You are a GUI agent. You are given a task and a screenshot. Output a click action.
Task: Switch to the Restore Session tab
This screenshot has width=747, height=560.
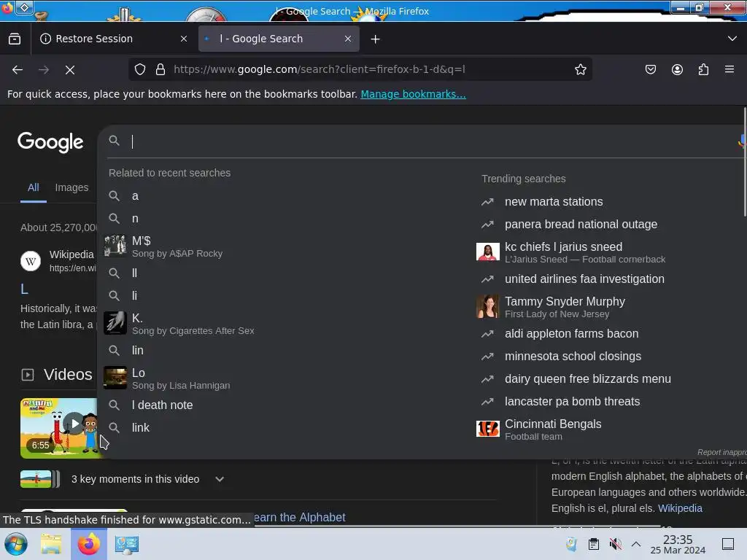click(x=114, y=39)
